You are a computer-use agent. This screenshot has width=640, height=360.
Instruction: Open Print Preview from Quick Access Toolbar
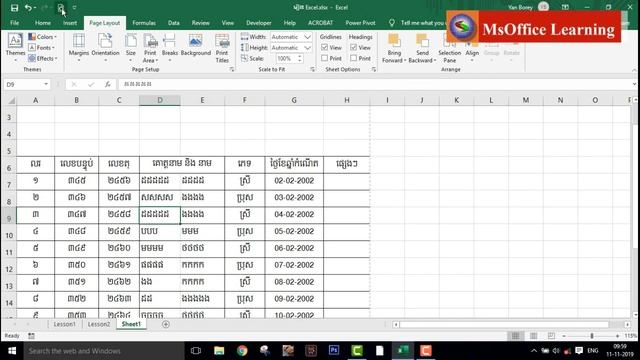61,7
